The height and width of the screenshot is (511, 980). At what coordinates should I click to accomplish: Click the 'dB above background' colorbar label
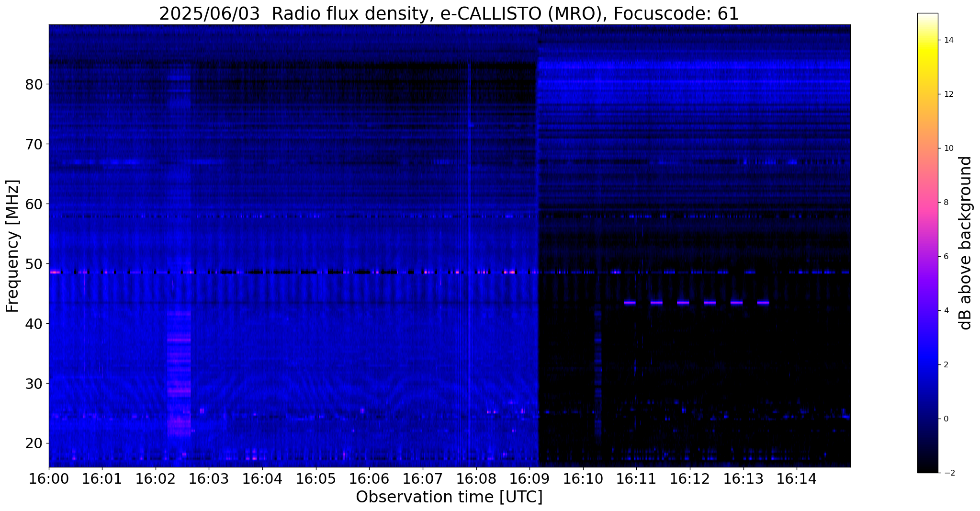pyautogui.click(x=965, y=243)
